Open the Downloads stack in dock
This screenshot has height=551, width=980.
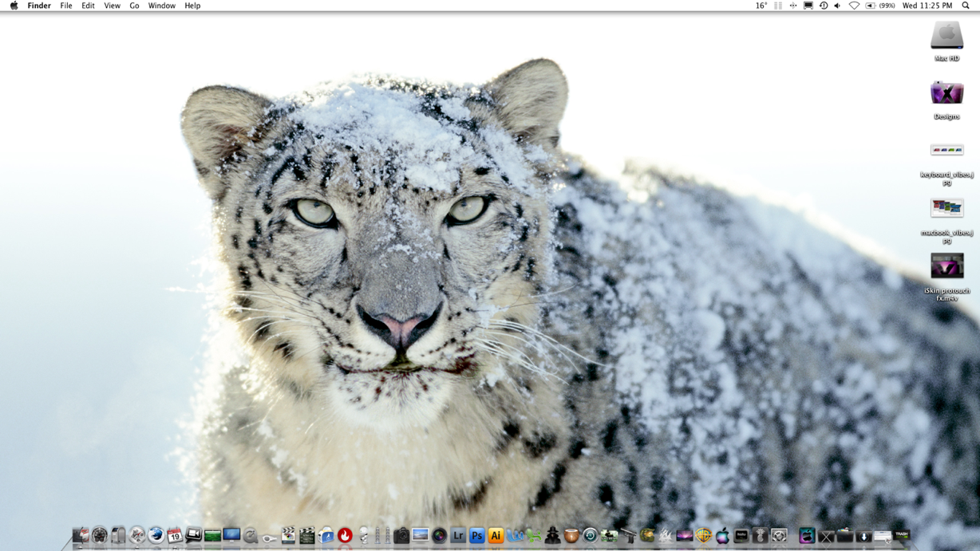click(x=863, y=536)
